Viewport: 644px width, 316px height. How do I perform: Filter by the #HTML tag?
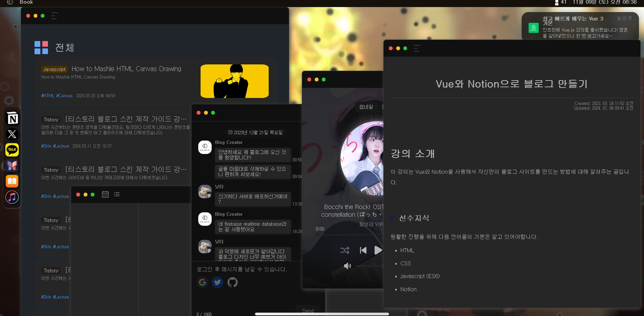(48, 96)
